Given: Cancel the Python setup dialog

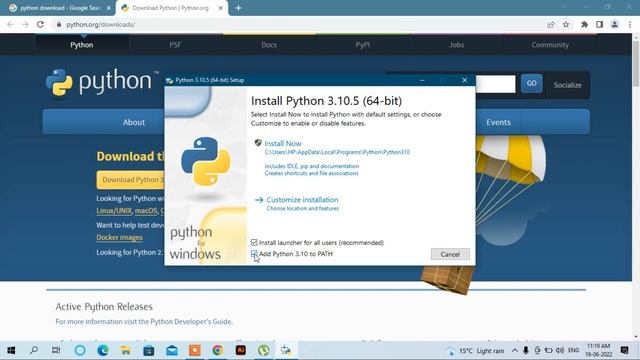Looking at the screenshot, I should pyautogui.click(x=450, y=254).
